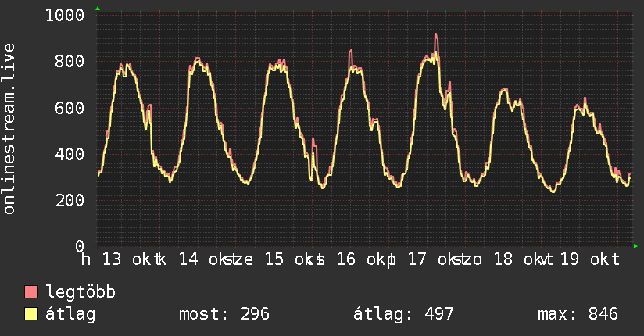The image size is (644, 336).
Task: Click the y-axis label 600
Action: click(70, 108)
